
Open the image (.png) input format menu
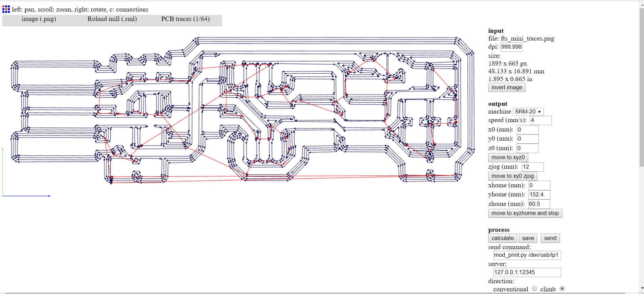click(x=39, y=19)
